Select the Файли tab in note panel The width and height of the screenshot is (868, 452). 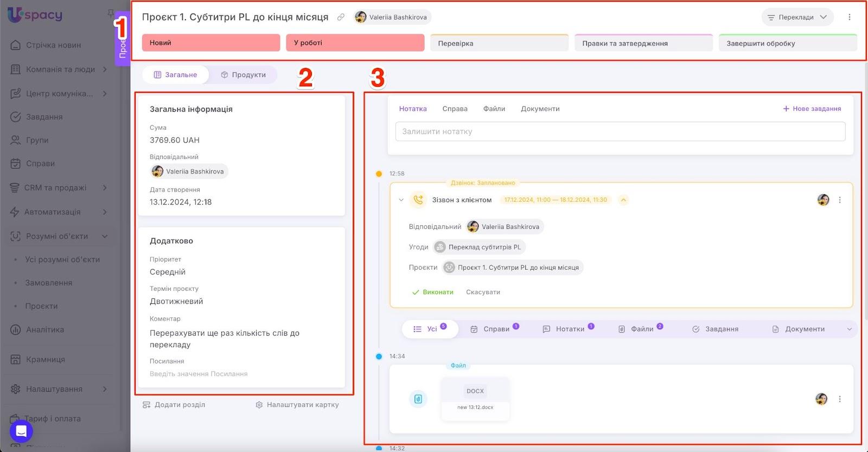[494, 109]
